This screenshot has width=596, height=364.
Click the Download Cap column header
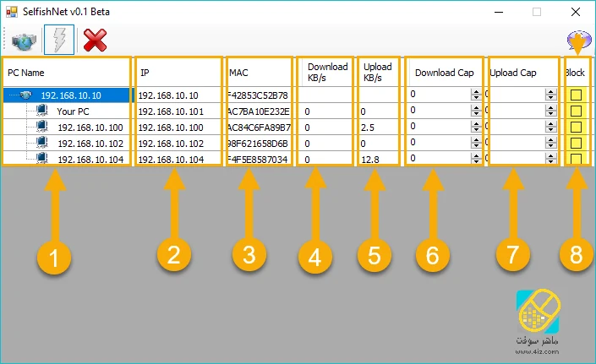click(x=445, y=72)
